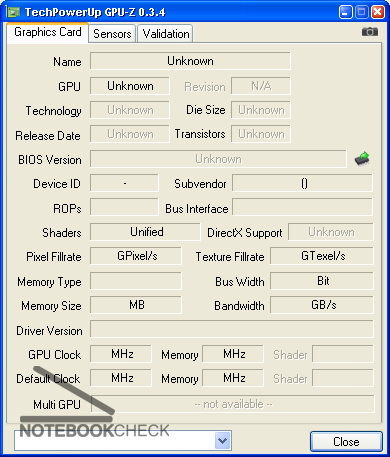
Task: Switch to the Sensors tab
Action: 112,34
